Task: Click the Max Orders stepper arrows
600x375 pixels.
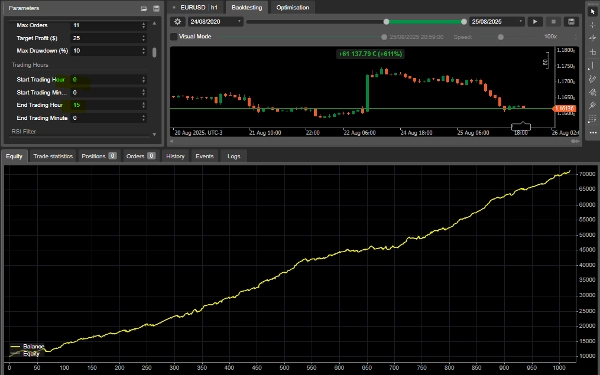Action: tap(143, 25)
